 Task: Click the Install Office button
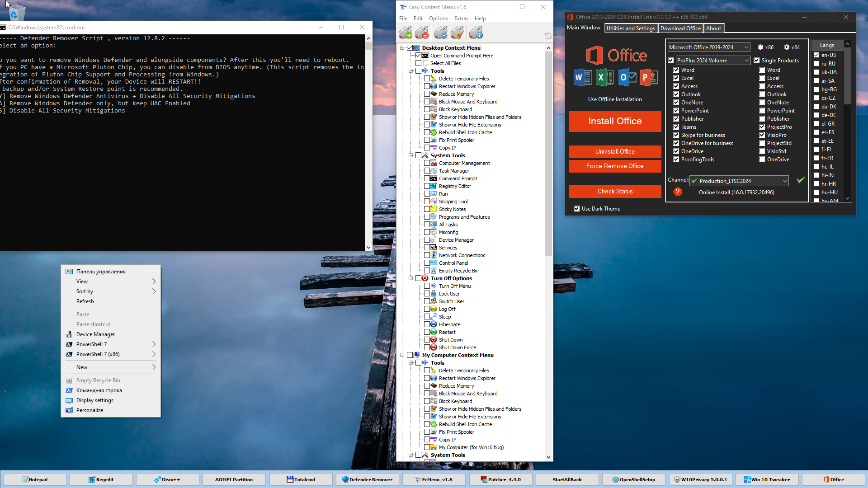pyautogui.click(x=615, y=121)
